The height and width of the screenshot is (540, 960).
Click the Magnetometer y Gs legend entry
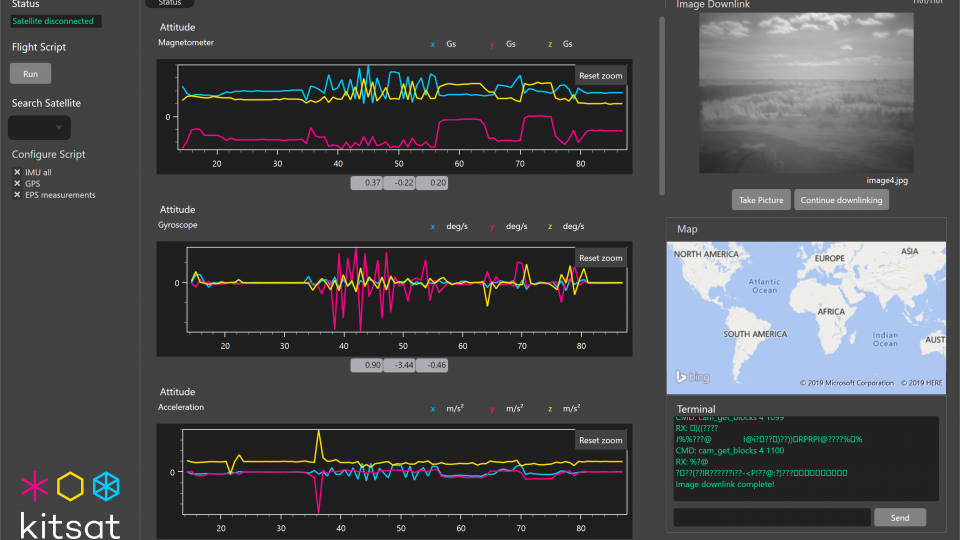[503, 44]
